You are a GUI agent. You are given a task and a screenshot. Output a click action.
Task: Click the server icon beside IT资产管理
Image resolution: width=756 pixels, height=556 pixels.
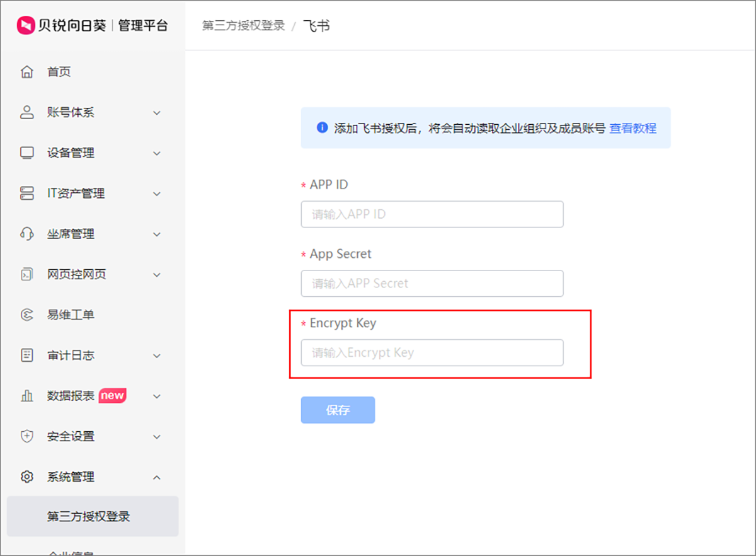(x=26, y=194)
